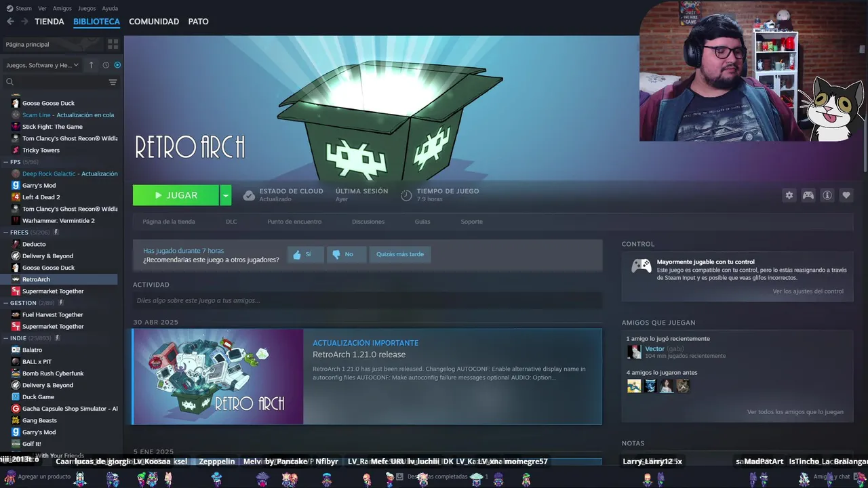Open the DLC tab
The width and height of the screenshot is (868, 488).
231,222
